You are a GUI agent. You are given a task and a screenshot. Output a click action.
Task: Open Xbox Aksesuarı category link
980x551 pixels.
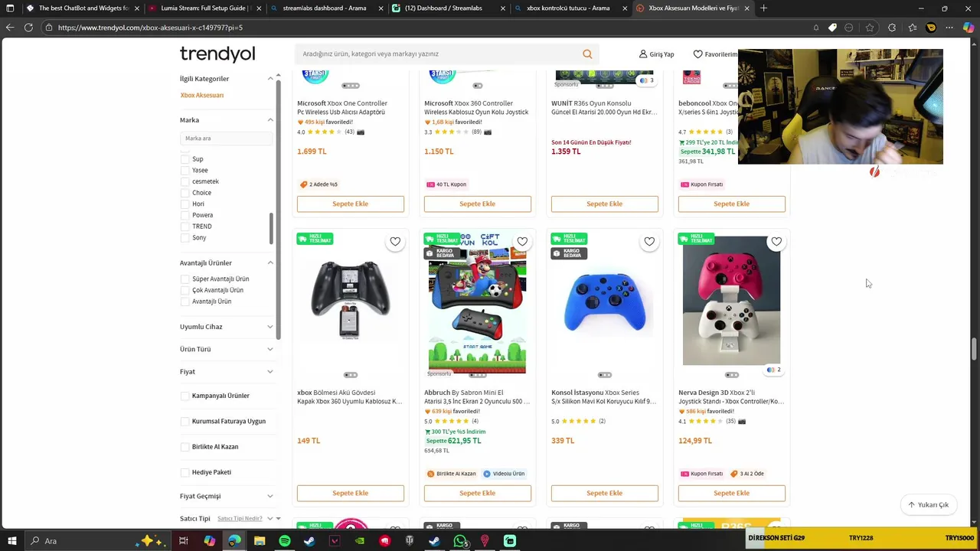click(x=202, y=96)
